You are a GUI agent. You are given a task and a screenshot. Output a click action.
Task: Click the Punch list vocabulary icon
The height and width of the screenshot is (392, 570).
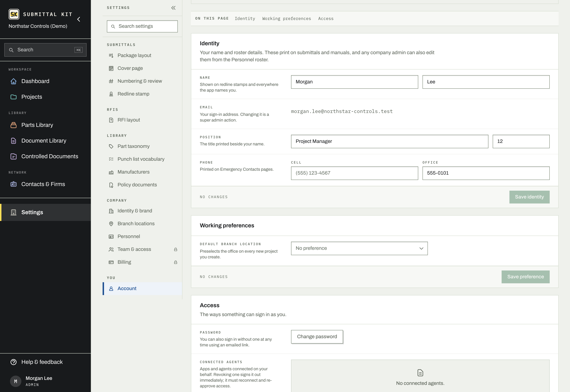[x=111, y=159]
